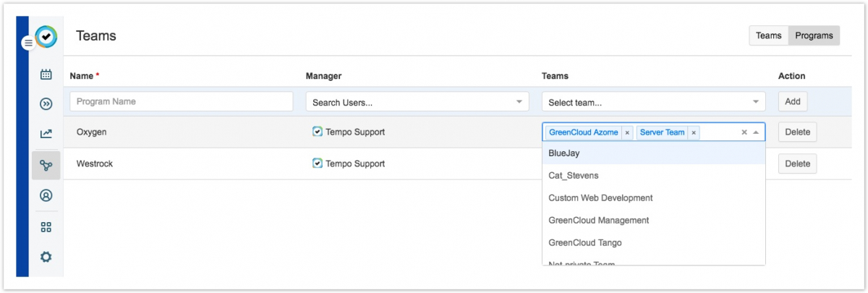This screenshot has width=868, height=293.
Task: Expand the Search Users manager dropdown
Action: coord(519,102)
